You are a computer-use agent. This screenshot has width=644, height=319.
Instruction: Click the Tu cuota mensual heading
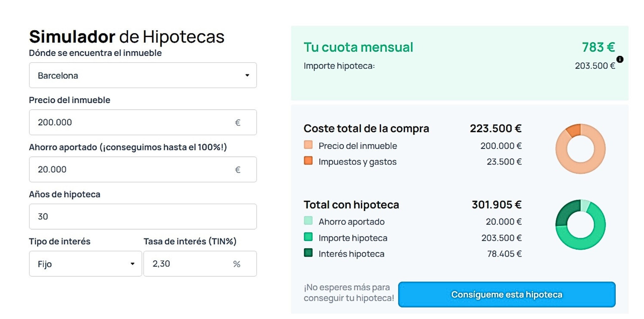tap(358, 47)
